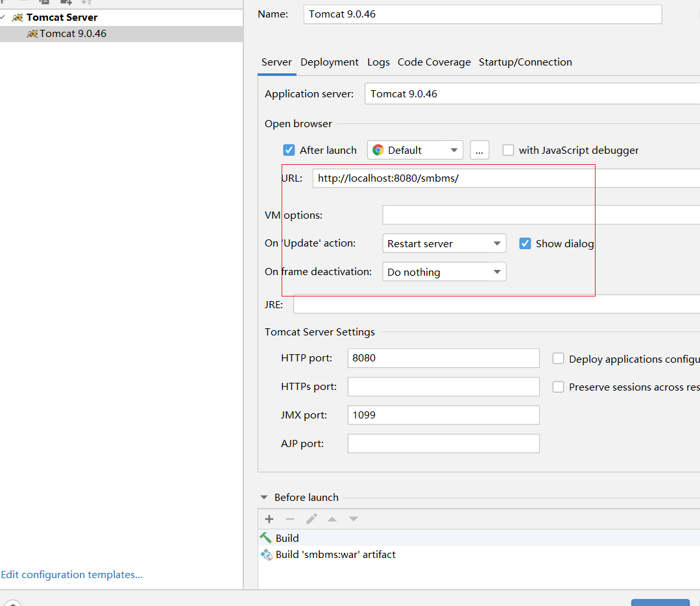Click the move task down arrow icon
This screenshot has width=700, height=606.
point(354,519)
